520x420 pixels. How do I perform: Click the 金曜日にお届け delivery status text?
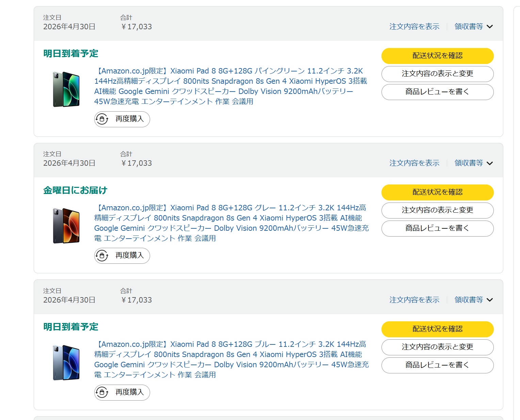pyautogui.click(x=75, y=190)
